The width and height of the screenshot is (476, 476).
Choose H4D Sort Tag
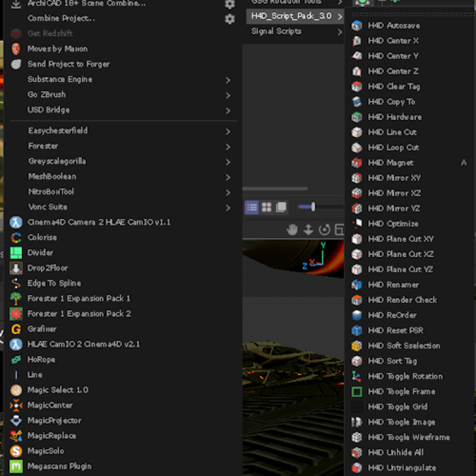point(410,361)
